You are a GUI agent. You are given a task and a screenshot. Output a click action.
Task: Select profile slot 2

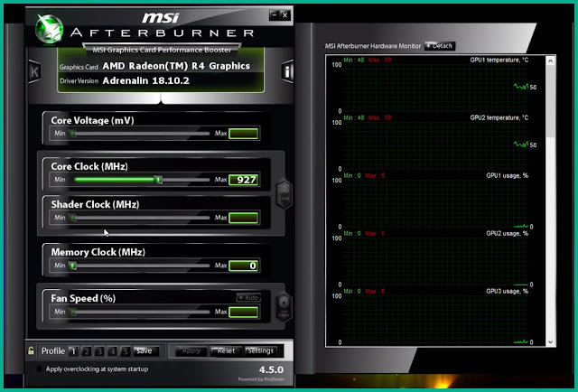[x=87, y=351]
